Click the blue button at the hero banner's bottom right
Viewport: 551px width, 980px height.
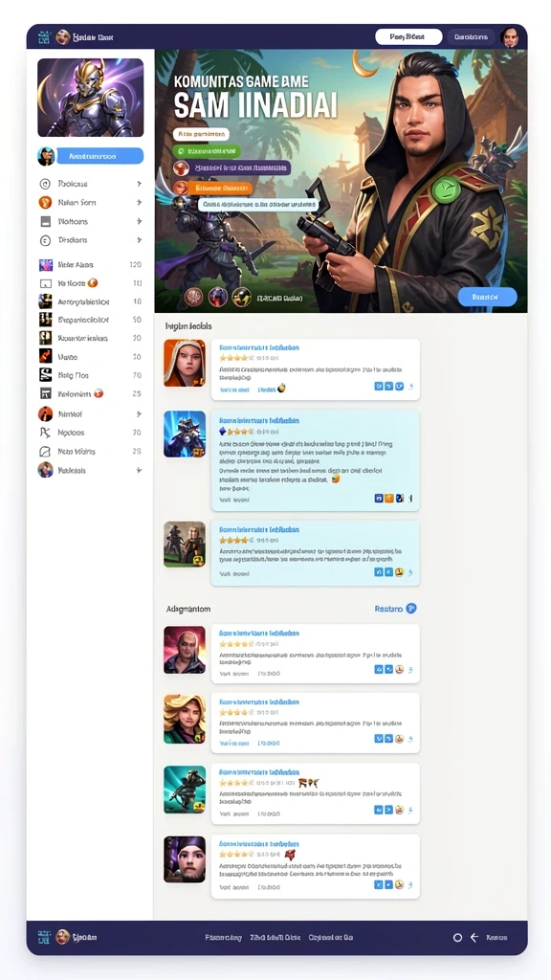pyautogui.click(x=487, y=297)
